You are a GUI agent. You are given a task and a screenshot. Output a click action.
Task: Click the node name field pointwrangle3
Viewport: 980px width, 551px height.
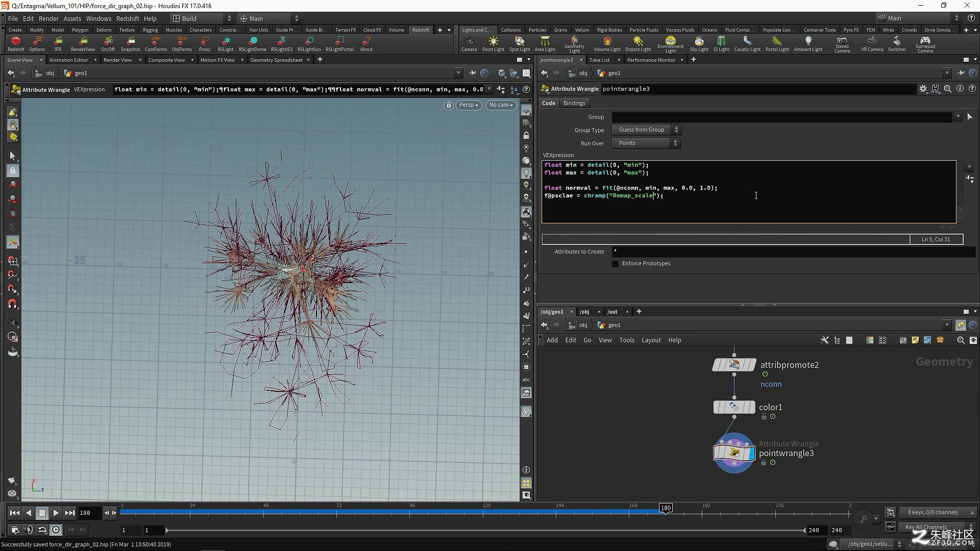tap(758, 89)
